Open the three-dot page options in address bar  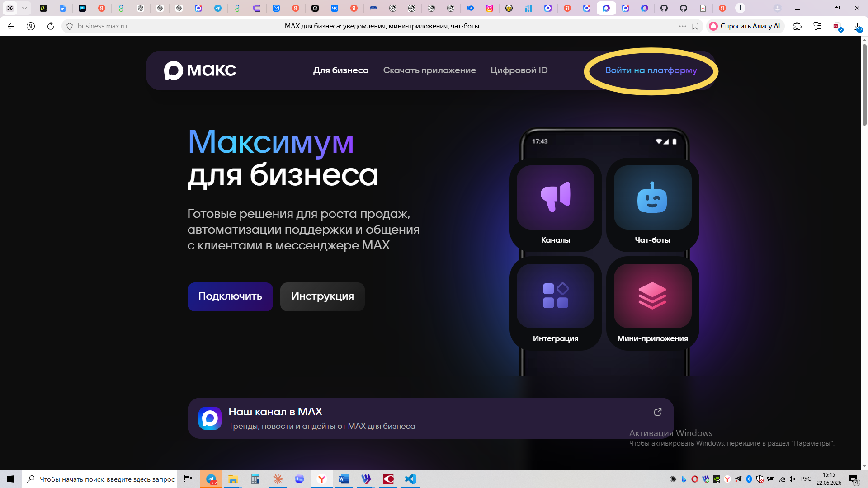[x=683, y=26]
